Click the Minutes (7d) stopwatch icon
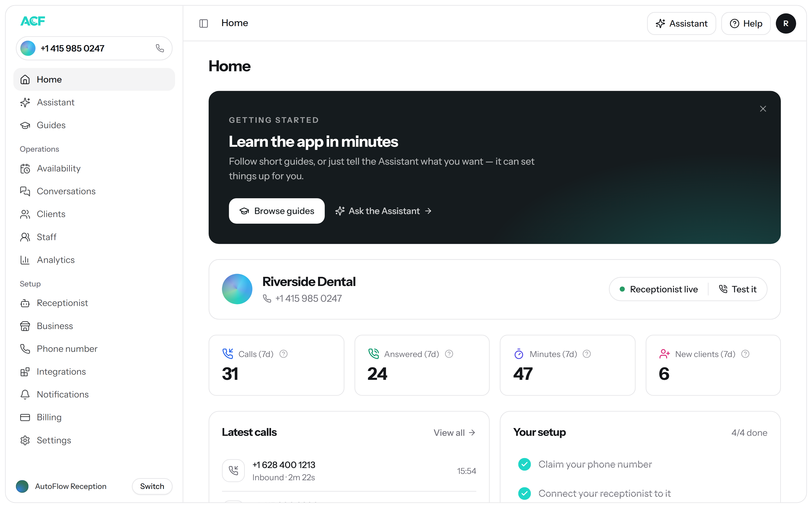Screen dimensions: 812x508 [x=519, y=354]
